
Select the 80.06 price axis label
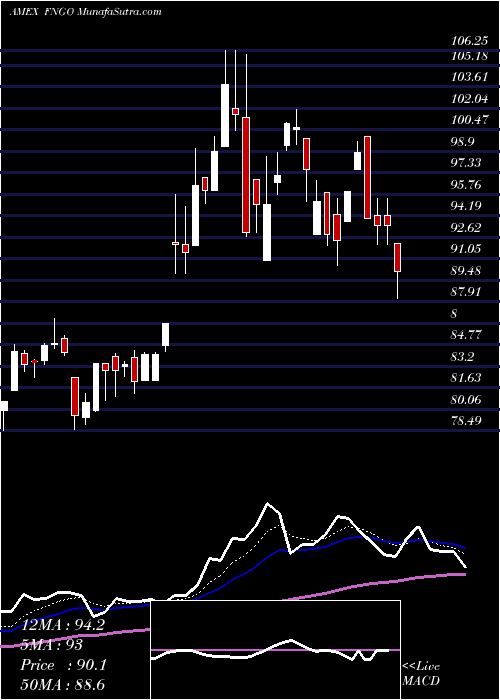click(x=467, y=399)
